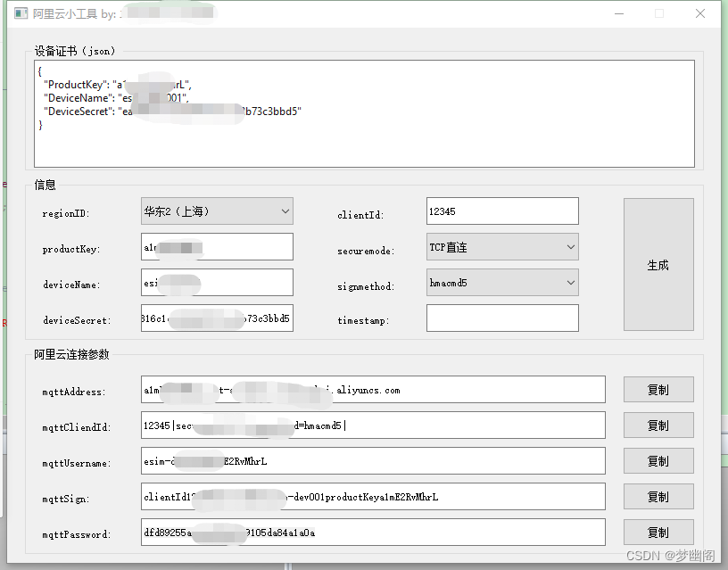Copy the mqttSign value
The height and width of the screenshot is (570, 728).
coord(658,497)
